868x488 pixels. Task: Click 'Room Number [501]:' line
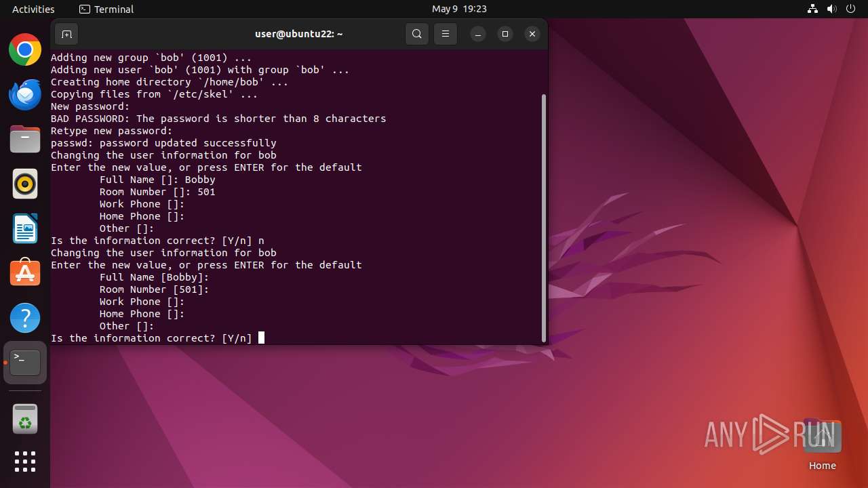[x=155, y=289]
